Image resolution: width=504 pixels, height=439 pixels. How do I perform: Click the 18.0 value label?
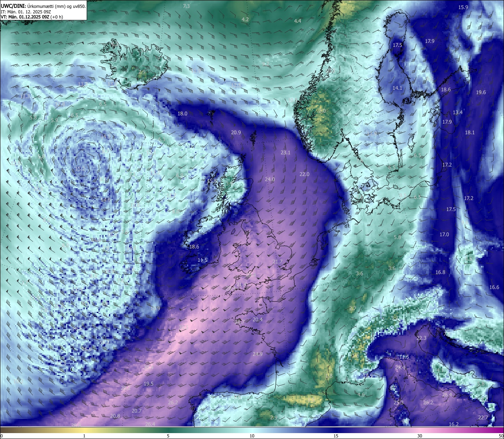pyautogui.click(x=182, y=113)
